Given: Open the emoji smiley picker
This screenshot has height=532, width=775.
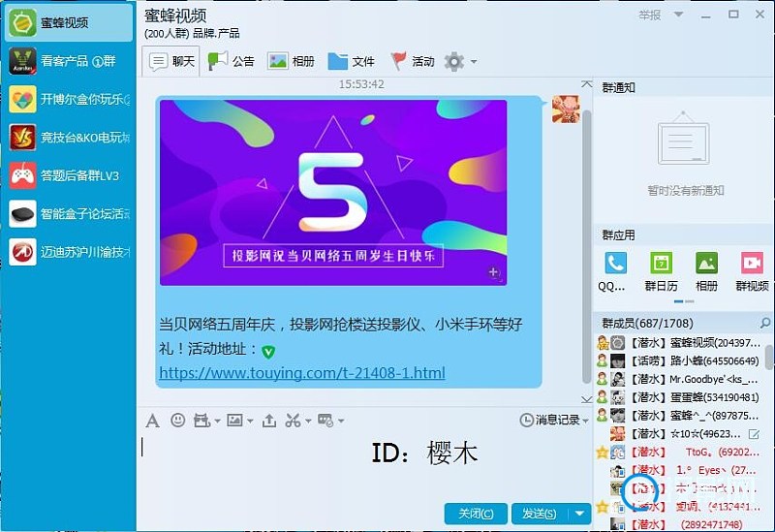Looking at the screenshot, I should 178,421.
